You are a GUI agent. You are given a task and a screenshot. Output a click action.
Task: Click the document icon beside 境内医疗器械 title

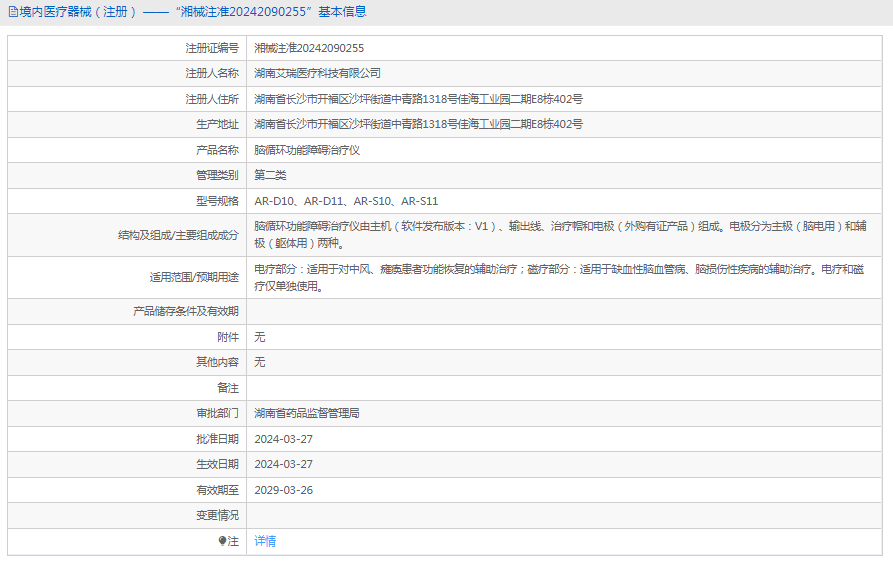tap(13, 12)
